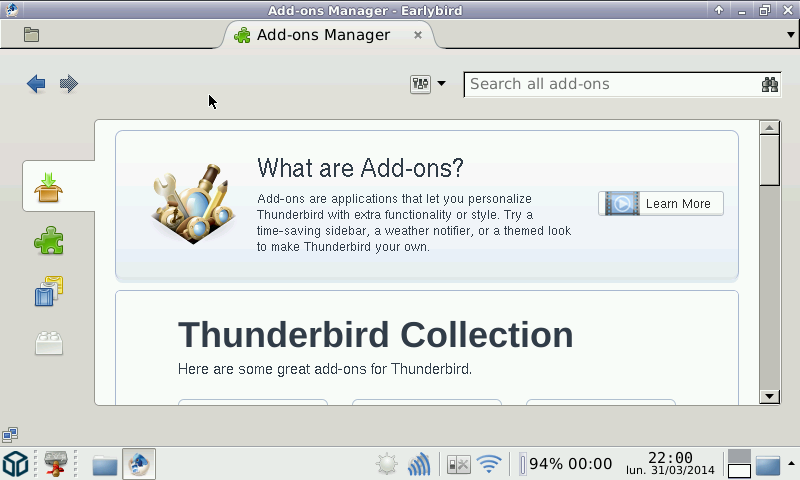Go forward with the right arrow

69,84
